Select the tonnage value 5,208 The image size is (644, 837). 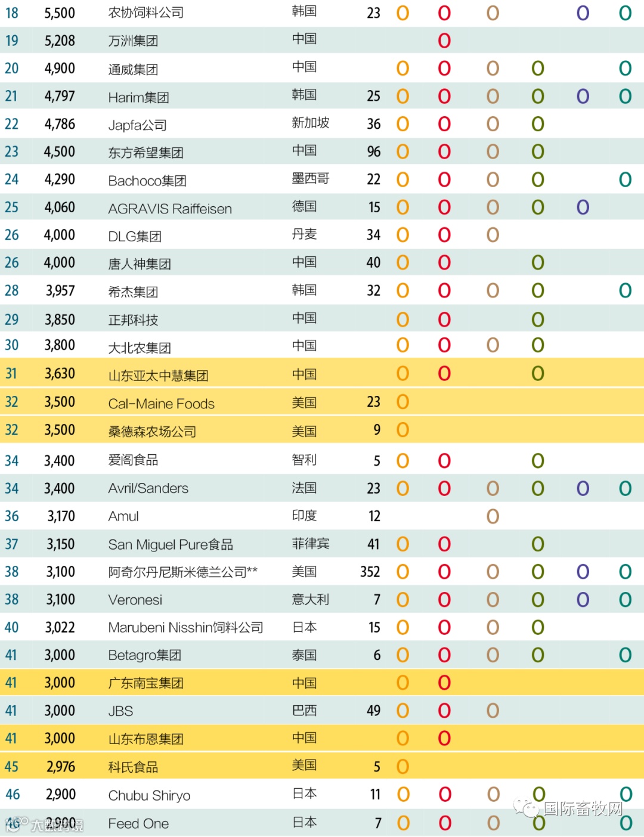pos(60,41)
